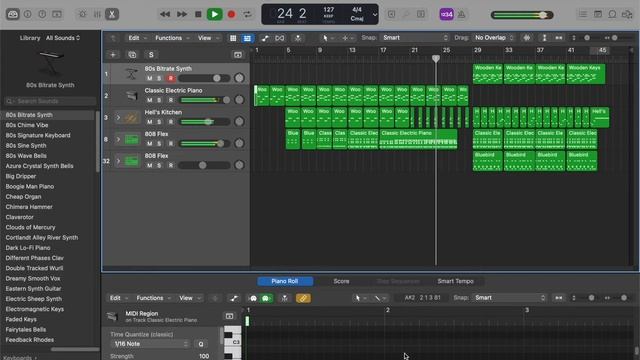Open Tracks area Snap Smart dropdown
Screen dimensions: 640x360
click(414, 38)
